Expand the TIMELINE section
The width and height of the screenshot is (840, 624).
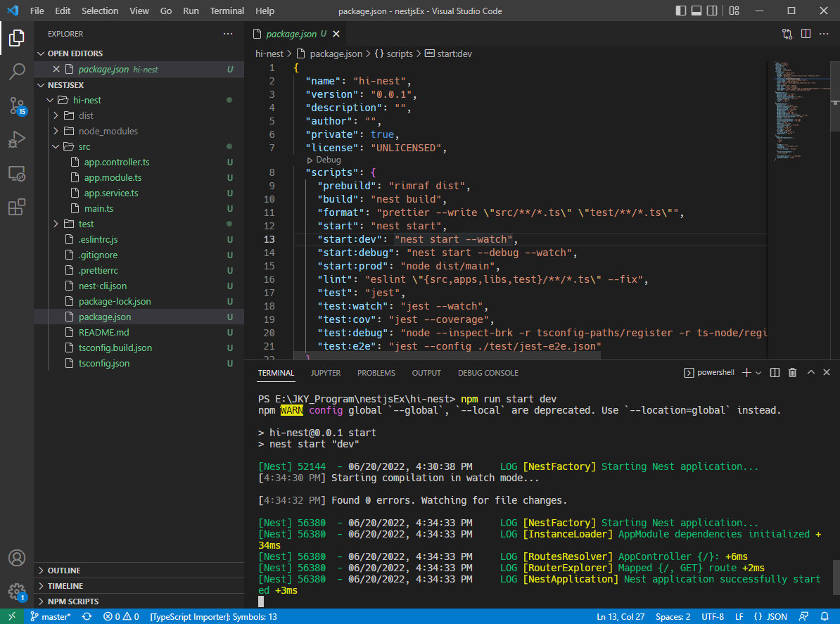click(139, 586)
